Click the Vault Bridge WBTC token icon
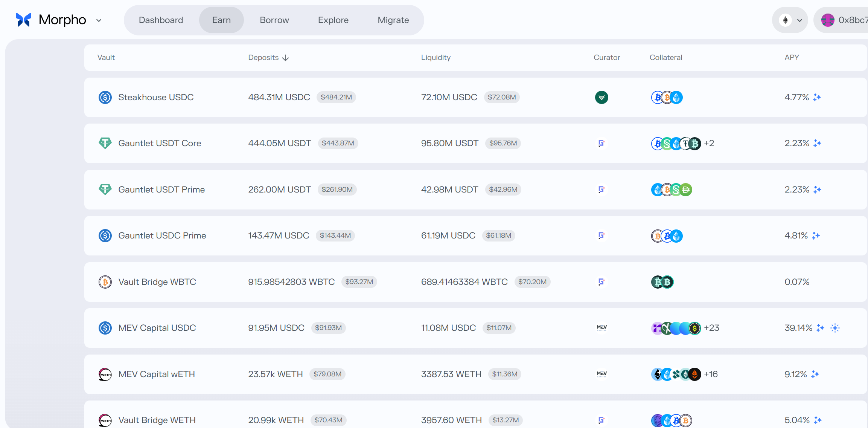Viewport: 868px width, 428px height. point(105,282)
